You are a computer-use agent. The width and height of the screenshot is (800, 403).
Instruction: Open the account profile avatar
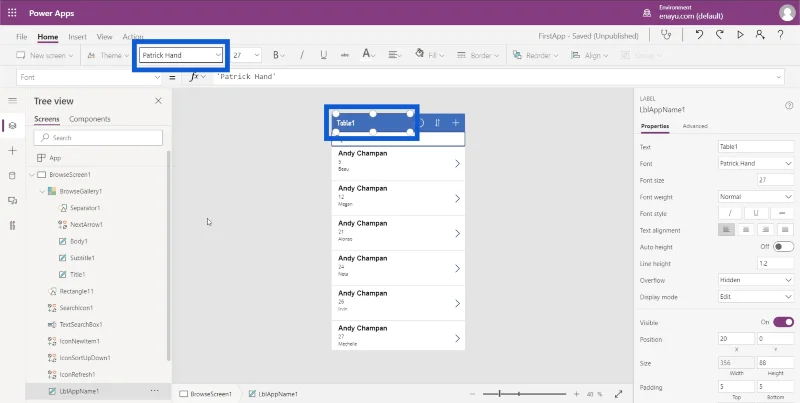(x=787, y=13)
